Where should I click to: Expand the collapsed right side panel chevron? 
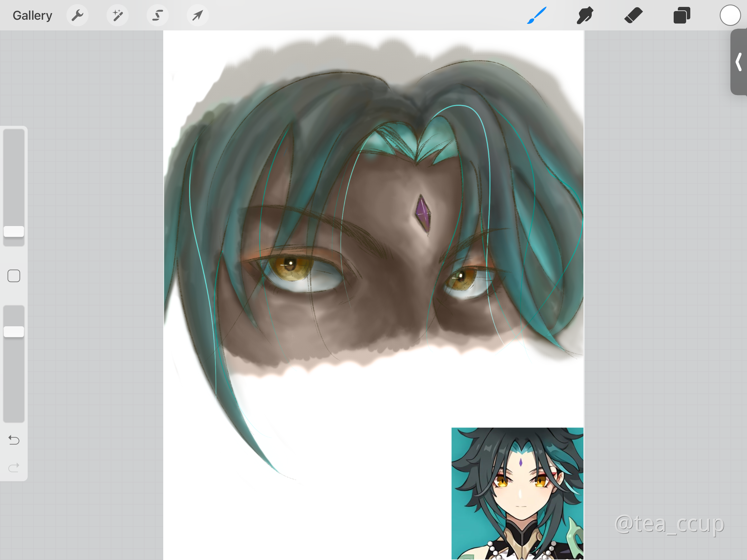(x=739, y=62)
